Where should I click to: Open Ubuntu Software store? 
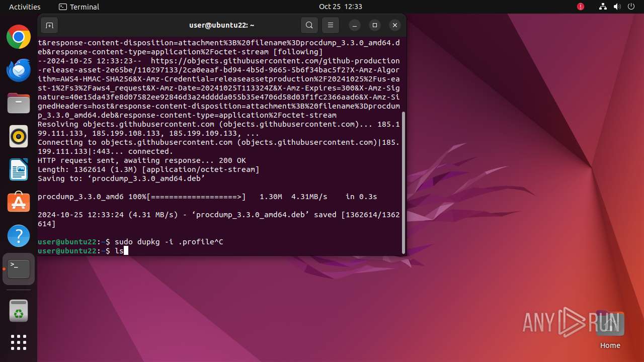(x=19, y=203)
